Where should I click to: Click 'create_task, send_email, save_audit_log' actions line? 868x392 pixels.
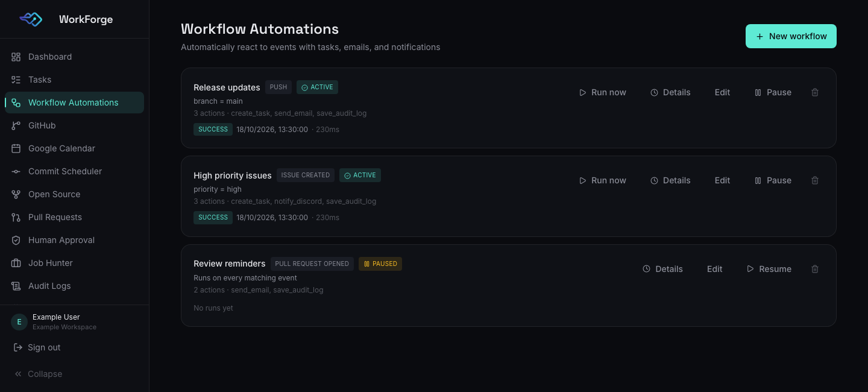299,113
